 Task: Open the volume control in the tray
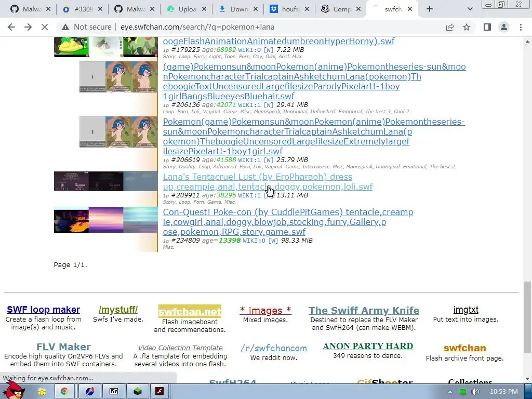475,392
